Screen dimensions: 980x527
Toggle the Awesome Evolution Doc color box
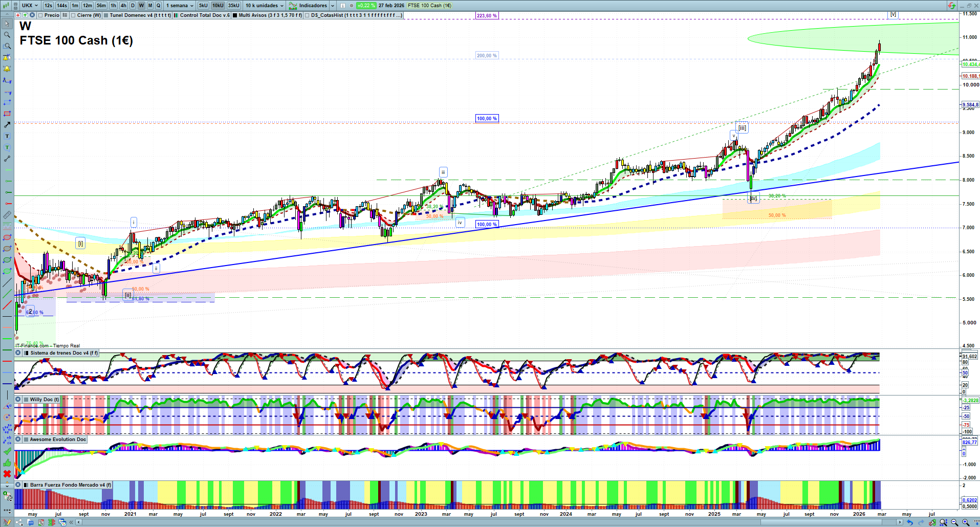(26, 440)
